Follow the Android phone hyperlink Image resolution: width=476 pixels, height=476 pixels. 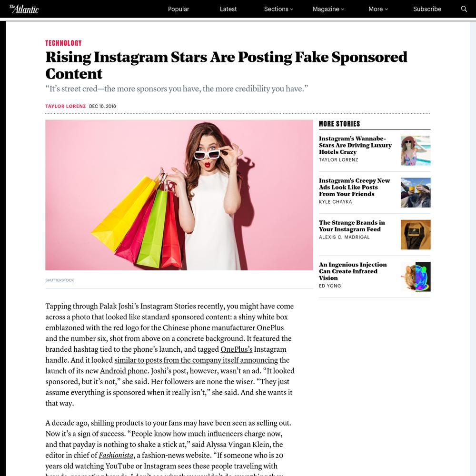(124, 371)
